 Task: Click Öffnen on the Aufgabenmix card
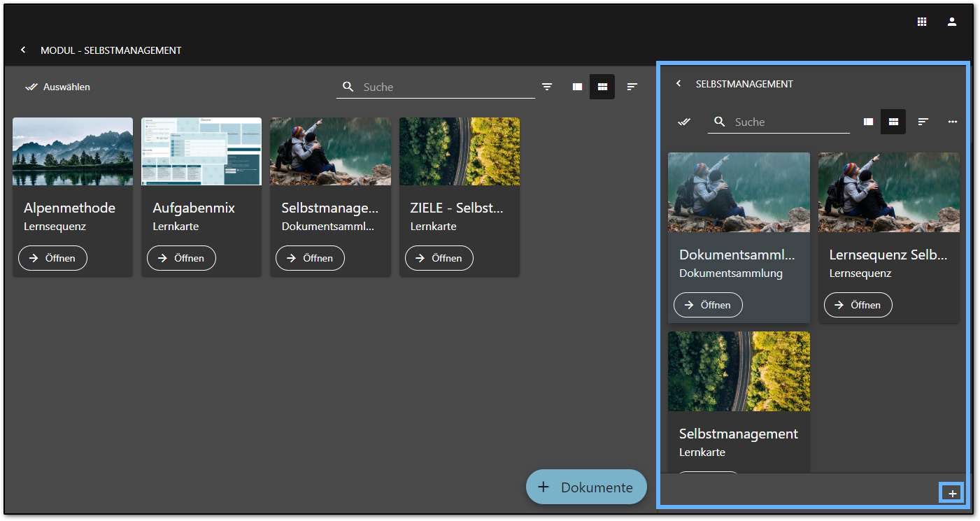[x=181, y=258]
